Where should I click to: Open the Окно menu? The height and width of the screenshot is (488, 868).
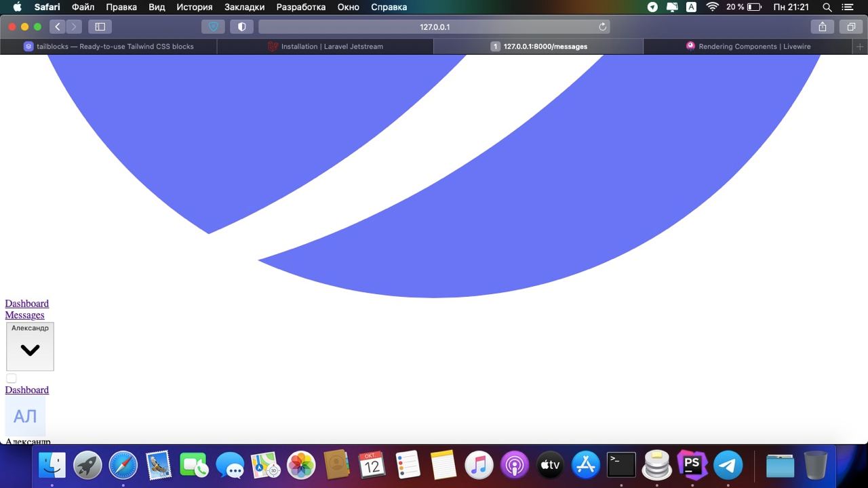point(348,7)
